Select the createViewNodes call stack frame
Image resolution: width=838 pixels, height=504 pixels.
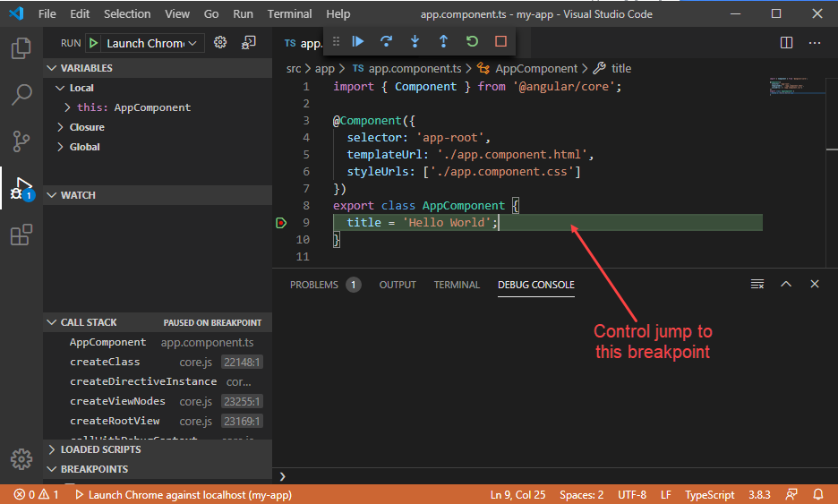point(158,401)
